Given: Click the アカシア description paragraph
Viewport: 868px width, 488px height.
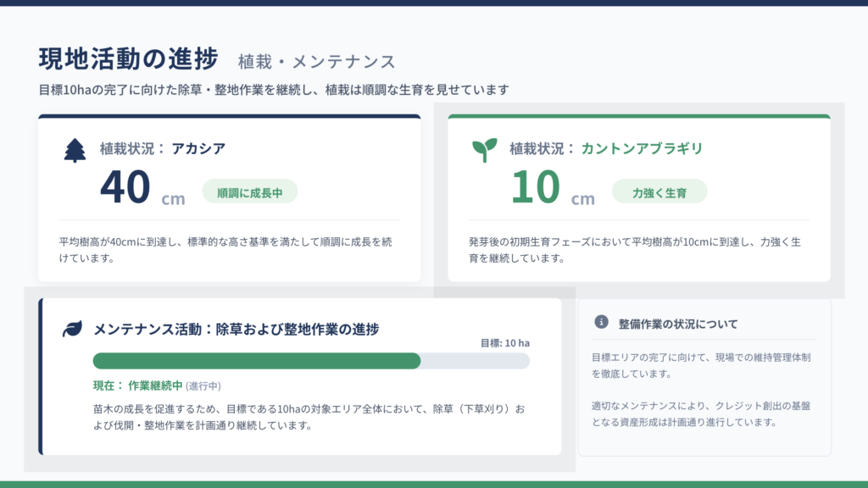Looking at the screenshot, I should (x=225, y=250).
